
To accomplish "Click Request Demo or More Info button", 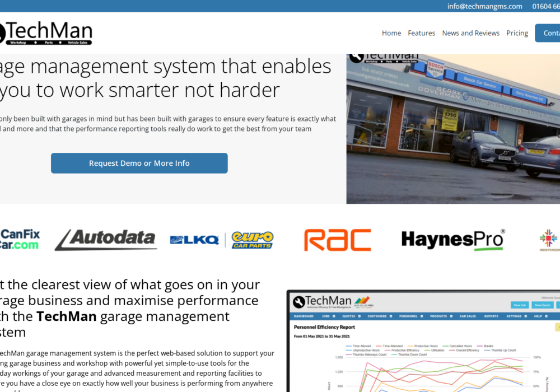I will click(139, 163).
